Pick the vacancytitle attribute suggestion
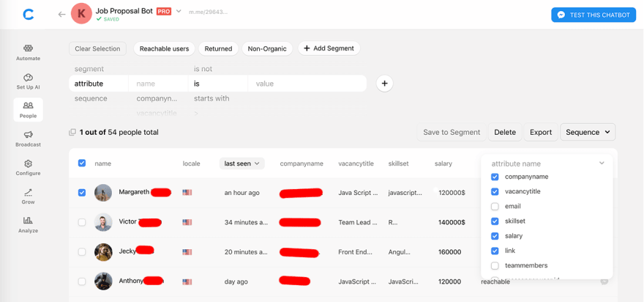Image resolution: width=644 pixels, height=302 pixels. tap(157, 113)
